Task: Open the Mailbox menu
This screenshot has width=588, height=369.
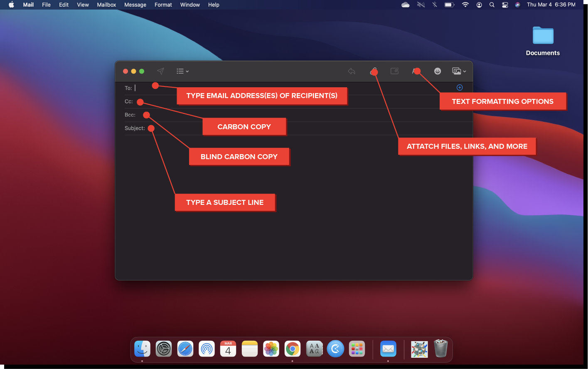Action: point(106,5)
